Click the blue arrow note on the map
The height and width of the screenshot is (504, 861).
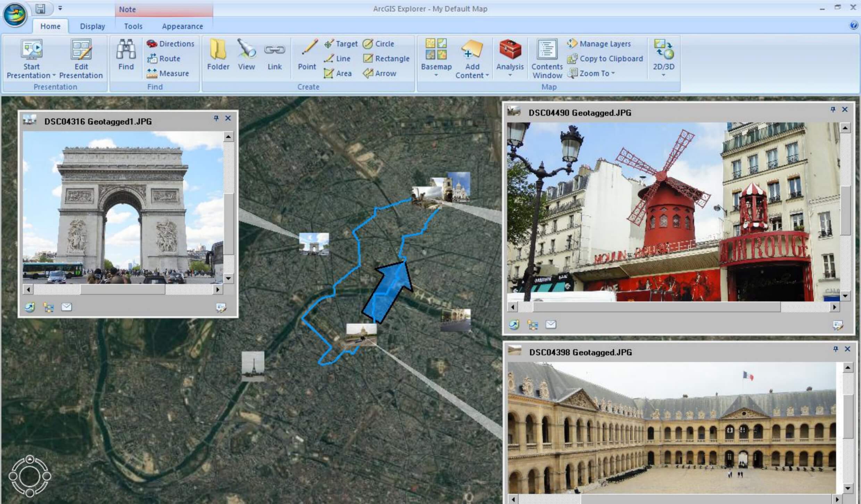388,292
